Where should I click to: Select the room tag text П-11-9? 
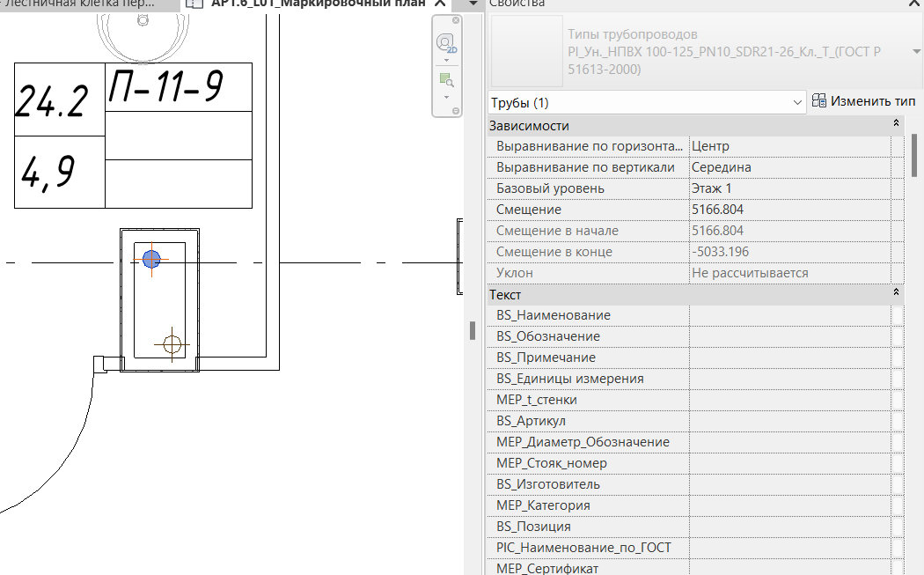click(165, 86)
